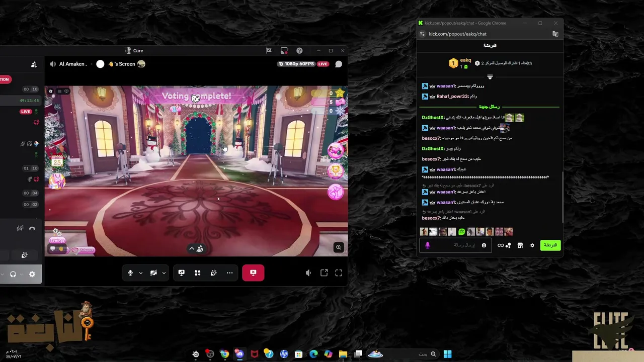The width and height of the screenshot is (644, 362).
Task: Enter full screen mode
Action: 339,273
